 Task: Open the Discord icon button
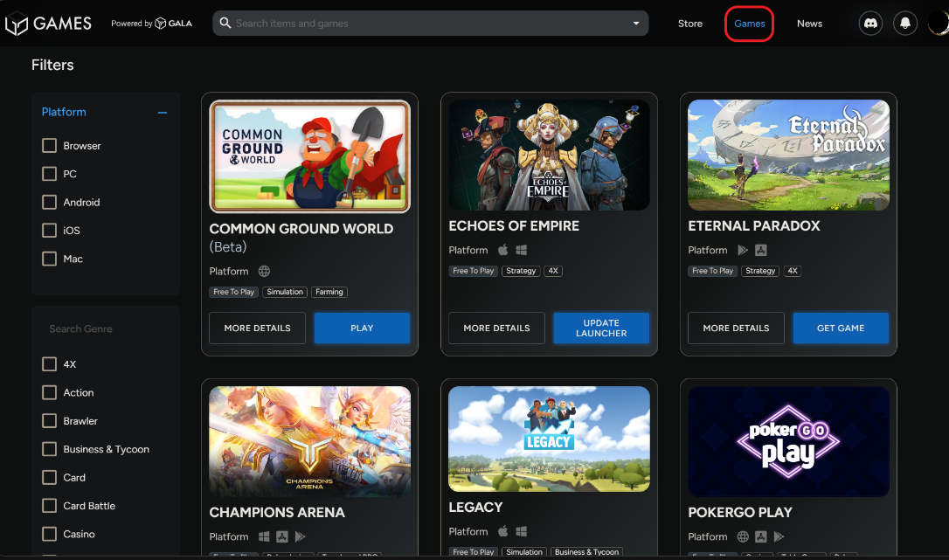[x=870, y=23]
